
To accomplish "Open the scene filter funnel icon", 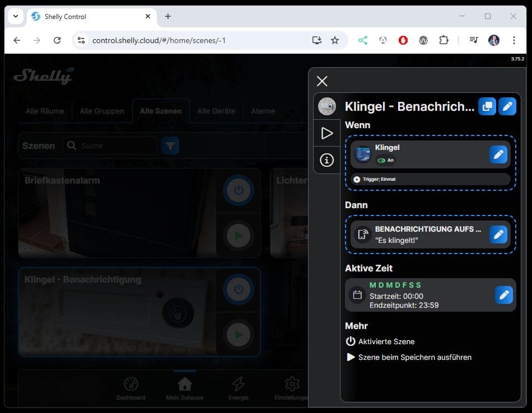I will 170,146.
